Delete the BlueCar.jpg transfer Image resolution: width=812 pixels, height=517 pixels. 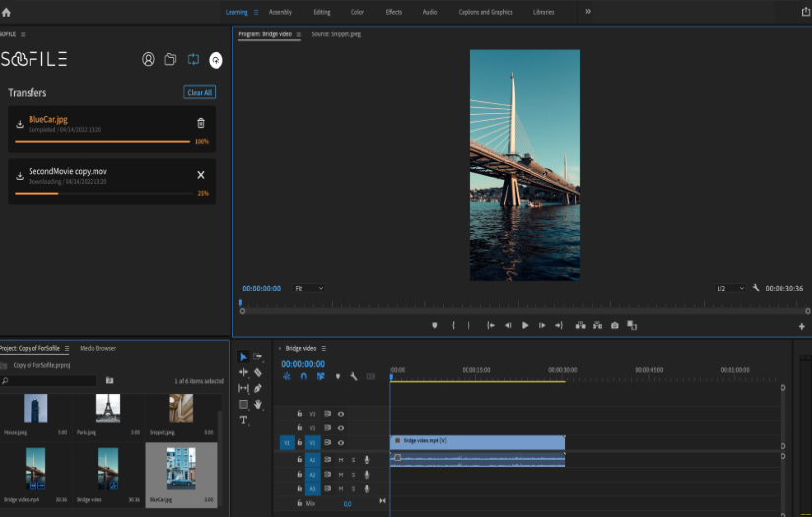201,123
